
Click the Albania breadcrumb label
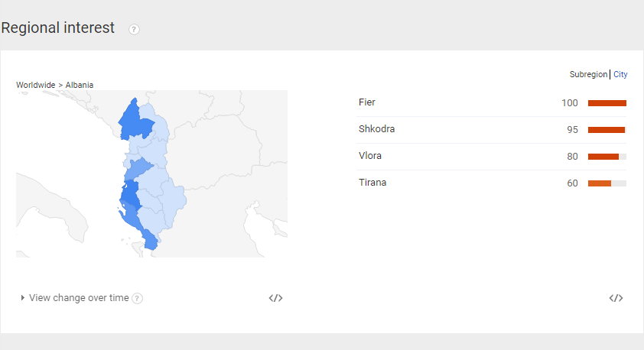tap(80, 85)
